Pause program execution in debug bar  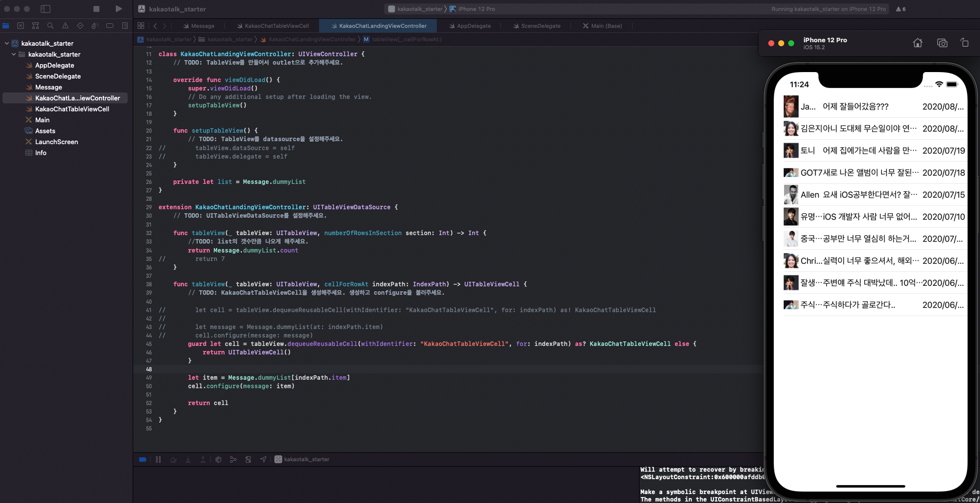(158, 460)
